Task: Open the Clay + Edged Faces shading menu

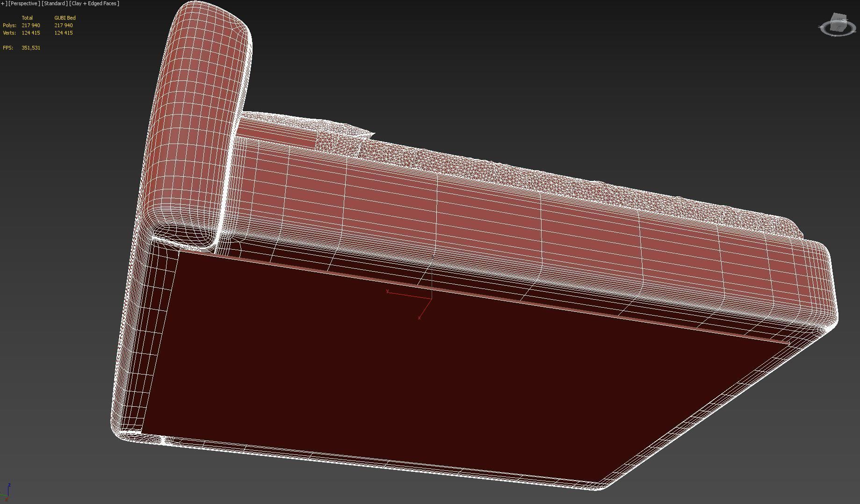Action: pos(94,3)
